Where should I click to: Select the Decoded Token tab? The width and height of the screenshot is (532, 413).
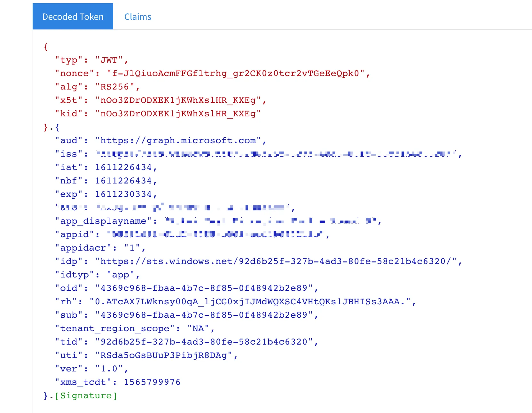73,17
